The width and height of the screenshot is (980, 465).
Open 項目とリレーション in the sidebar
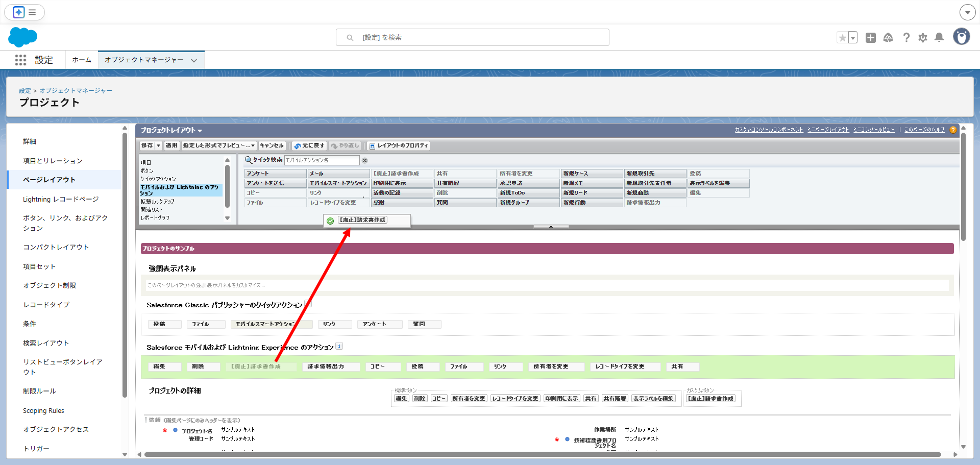(53, 161)
